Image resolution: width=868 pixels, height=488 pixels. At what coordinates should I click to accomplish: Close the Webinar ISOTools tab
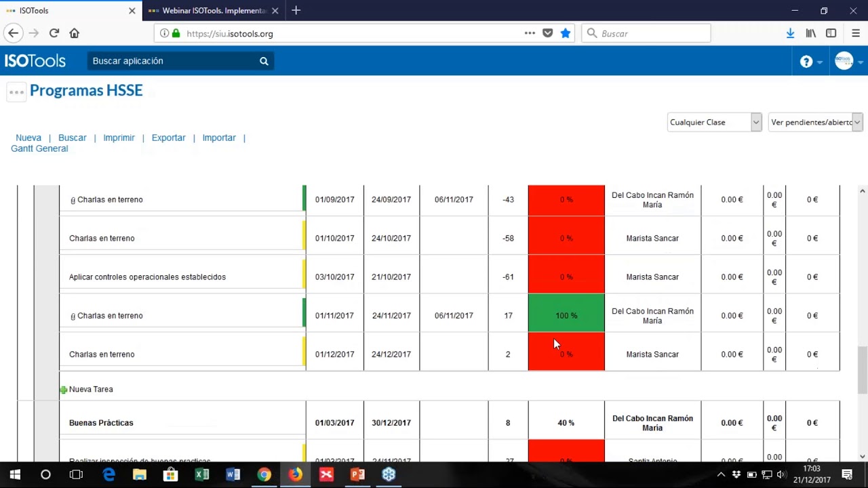275,11
